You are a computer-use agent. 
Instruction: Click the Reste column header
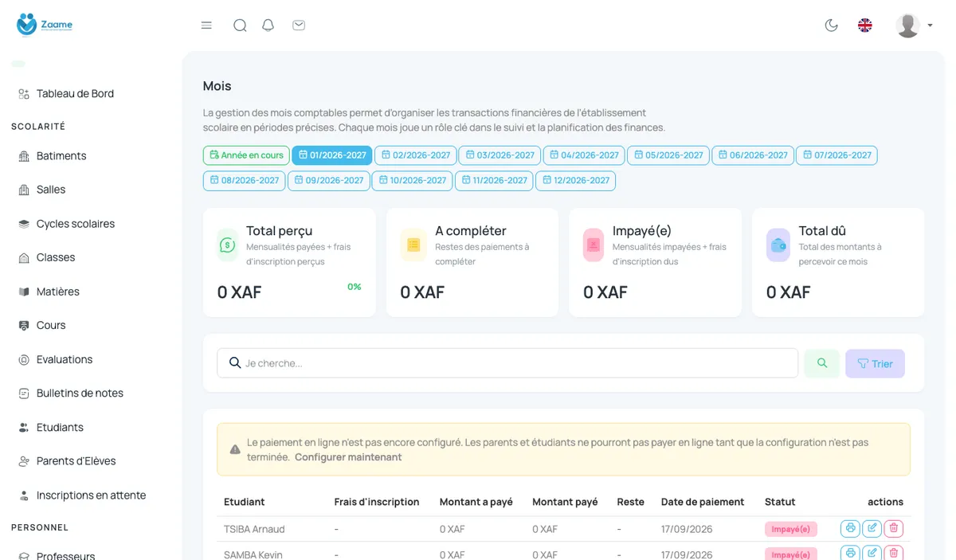(631, 502)
